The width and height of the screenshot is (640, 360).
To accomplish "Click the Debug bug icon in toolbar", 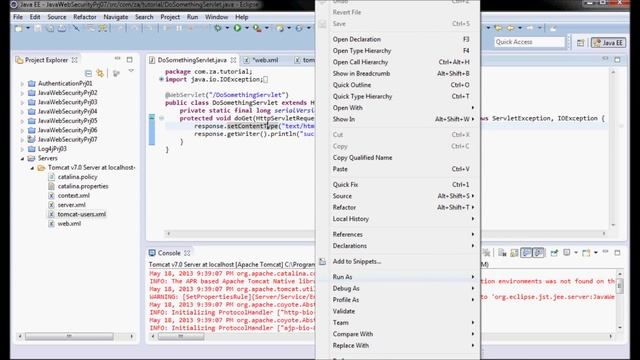I will click(x=218, y=28).
